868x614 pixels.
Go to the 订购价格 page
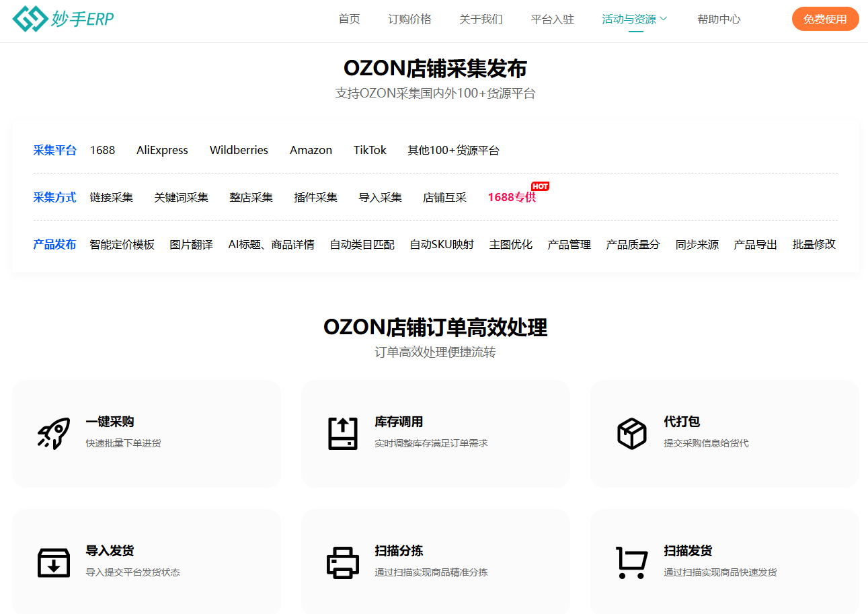coord(409,20)
